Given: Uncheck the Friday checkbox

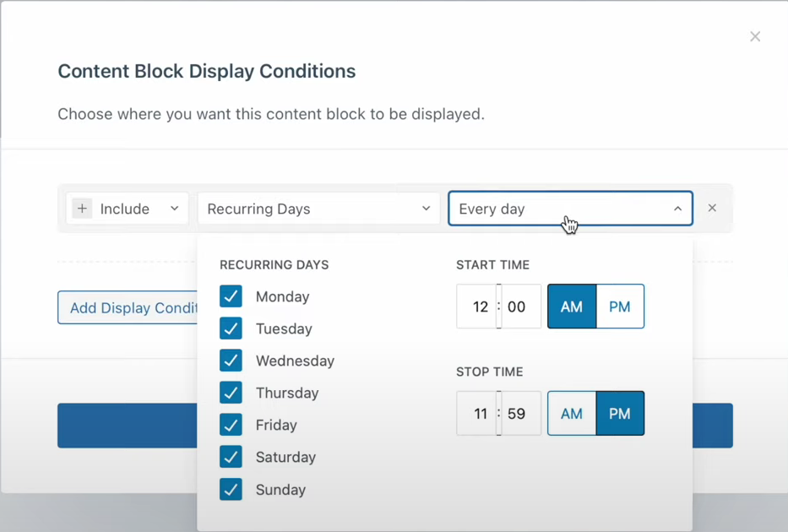Looking at the screenshot, I should click(x=231, y=425).
